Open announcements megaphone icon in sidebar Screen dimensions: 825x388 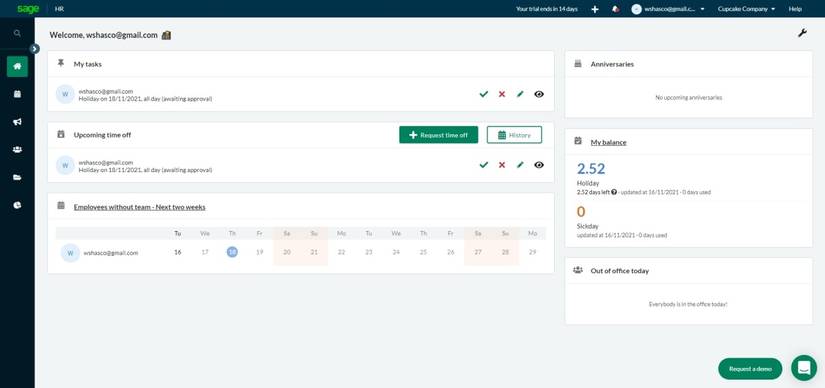click(x=17, y=122)
